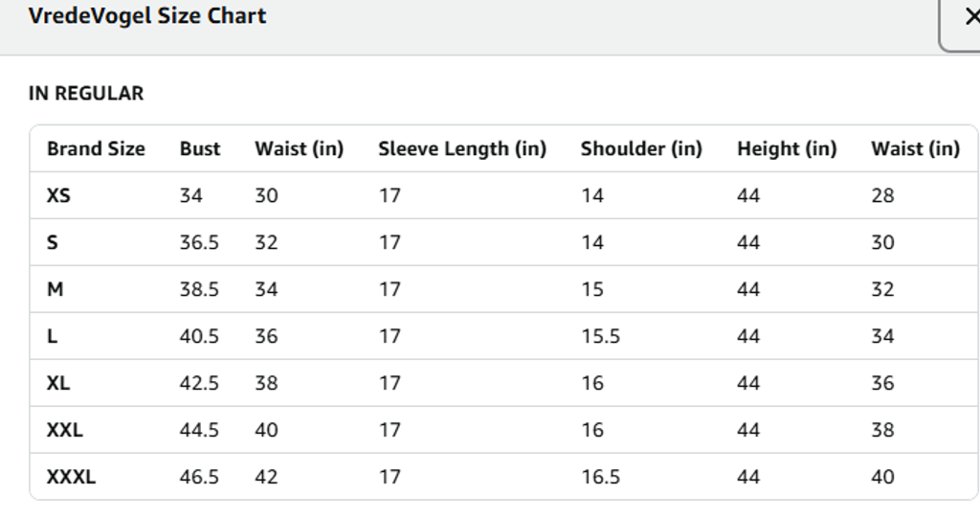Select the IN REGULAR heading
This screenshot has width=980, height=517.
(86, 94)
